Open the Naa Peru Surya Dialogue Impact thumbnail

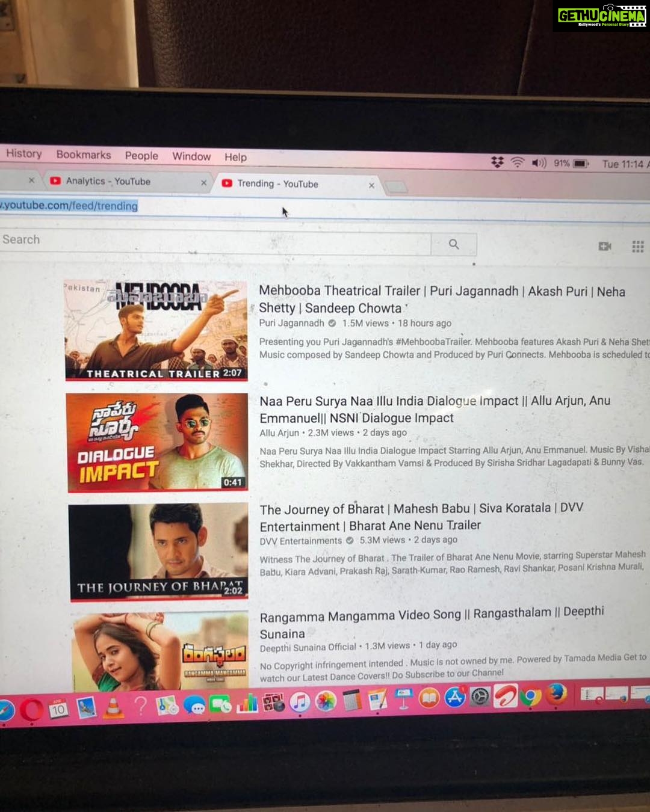click(x=157, y=443)
